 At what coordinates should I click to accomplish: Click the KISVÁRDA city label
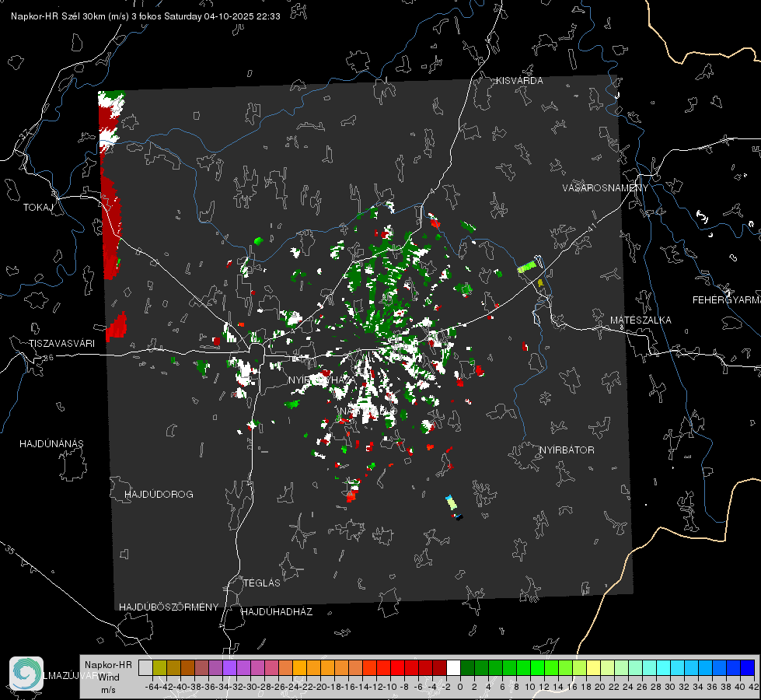pyautogui.click(x=519, y=81)
